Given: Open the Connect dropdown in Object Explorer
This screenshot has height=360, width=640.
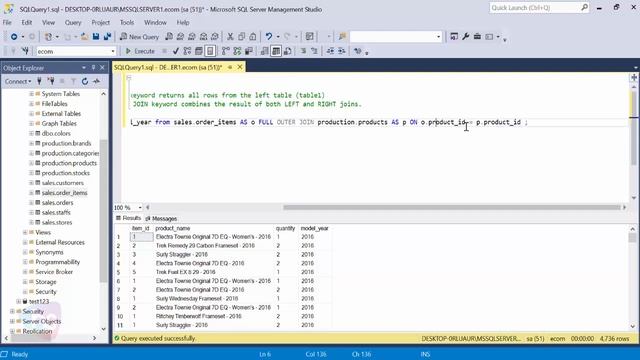Looking at the screenshot, I should click(18, 82).
